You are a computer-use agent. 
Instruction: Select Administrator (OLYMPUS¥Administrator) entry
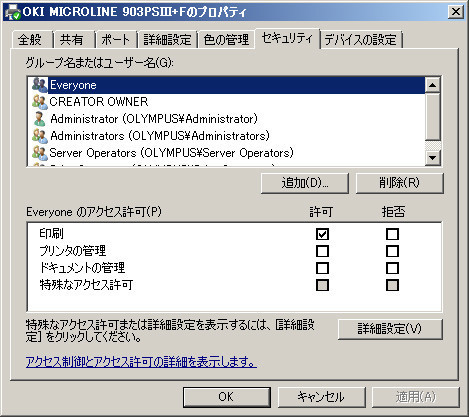tap(227, 119)
